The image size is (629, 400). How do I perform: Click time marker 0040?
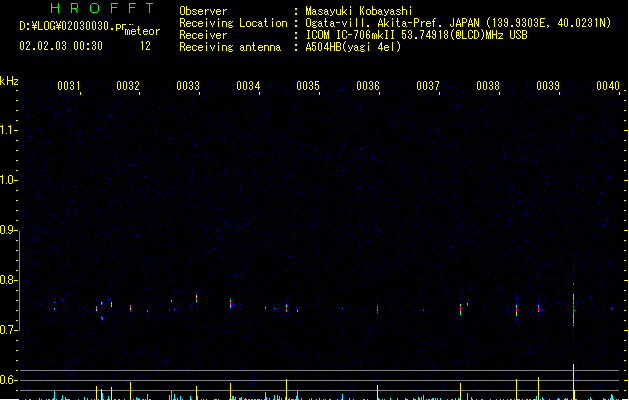pos(608,86)
